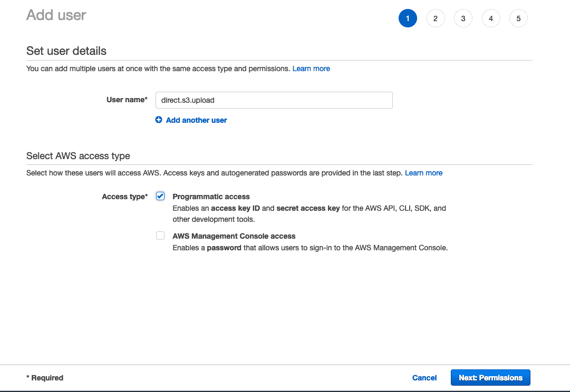Open Learn more link under Set user details
570x392 pixels.
tap(311, 68)
